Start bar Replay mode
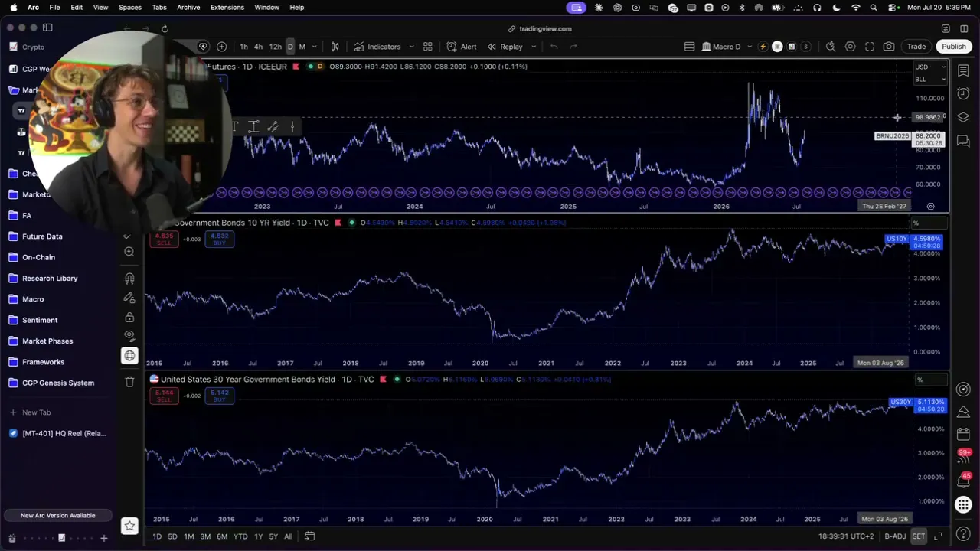Viewport: 980px width, 551px height. (505, 47)
